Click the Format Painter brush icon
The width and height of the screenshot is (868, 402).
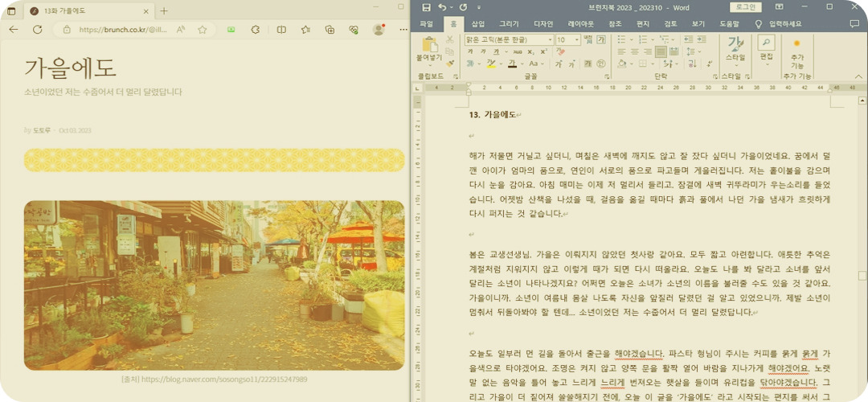click(450, 64)
